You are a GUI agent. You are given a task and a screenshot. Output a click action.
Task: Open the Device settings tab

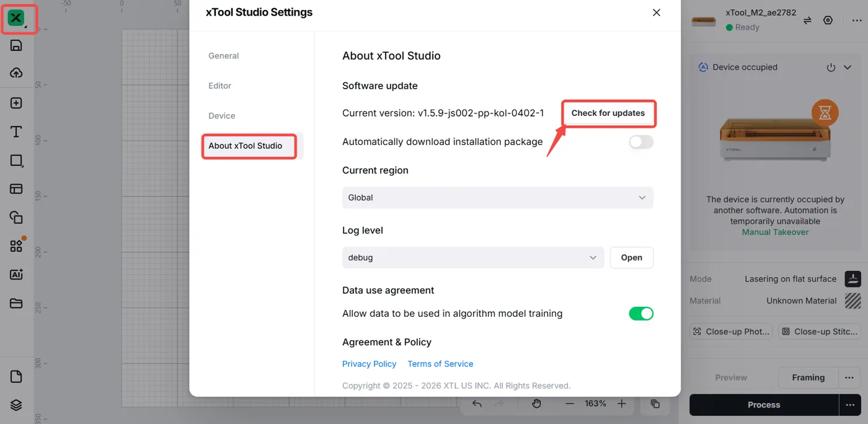pyautogui.click(x=222, y=116)
